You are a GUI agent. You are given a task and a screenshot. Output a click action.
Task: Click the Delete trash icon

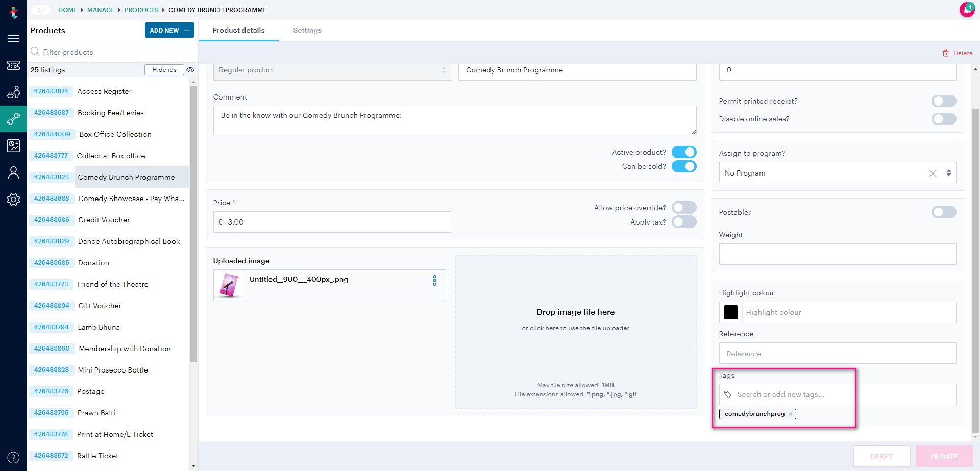[945, 53]
